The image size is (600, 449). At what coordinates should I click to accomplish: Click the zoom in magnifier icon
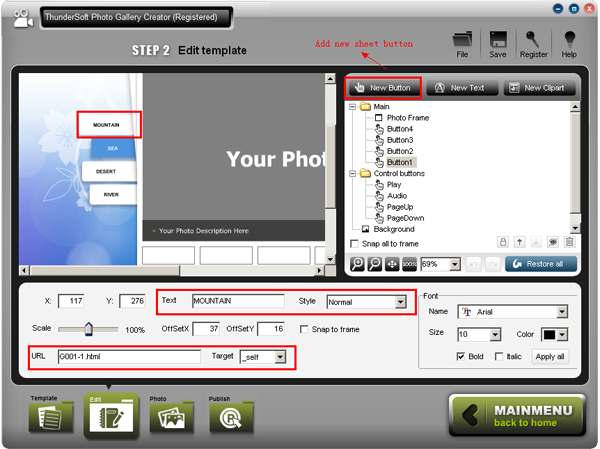pyautogui.click(x=358, y=264)
